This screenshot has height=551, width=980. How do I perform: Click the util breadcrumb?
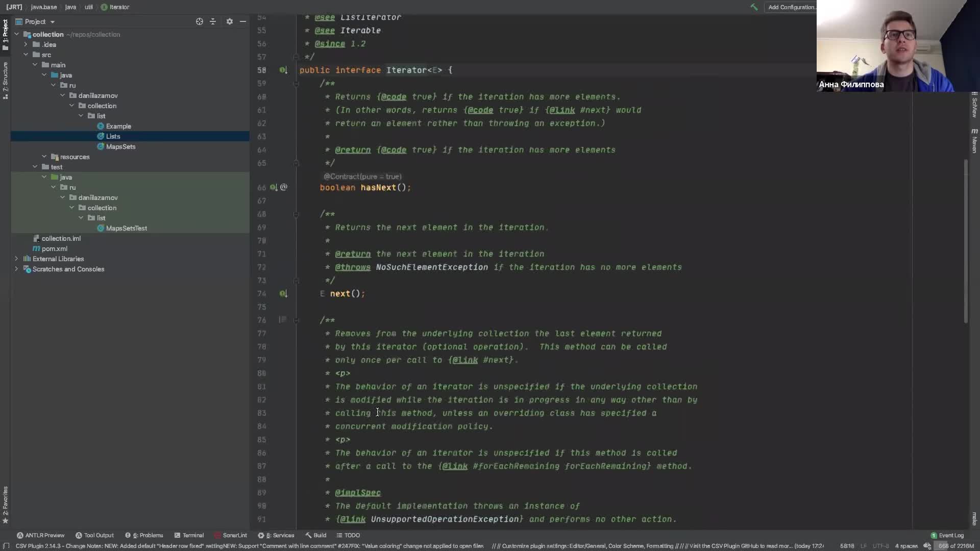[x=89, y=7]
